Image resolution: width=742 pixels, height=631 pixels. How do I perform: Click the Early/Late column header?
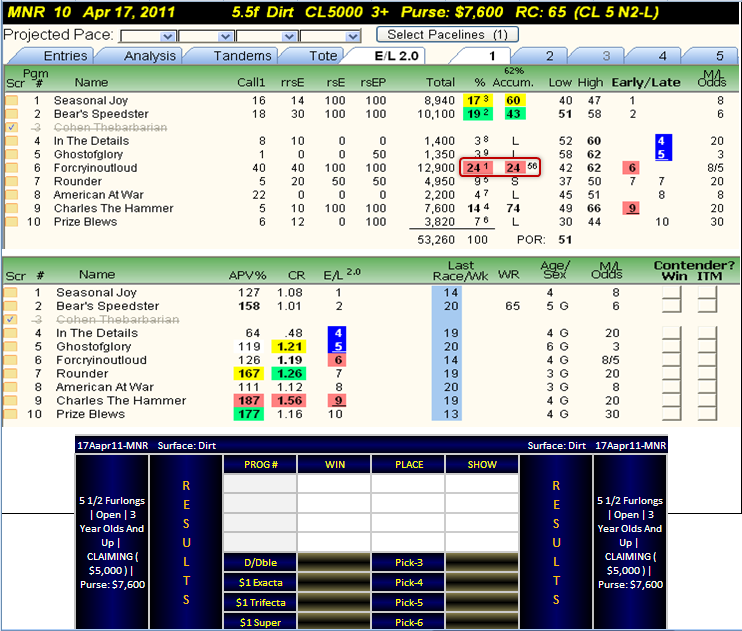click(x=646, y=82)
